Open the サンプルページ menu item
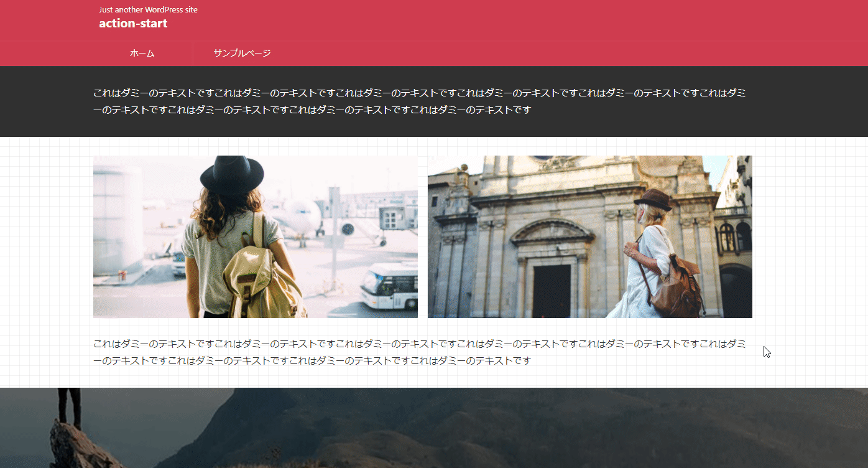The height and width of the screenshot is (468, 868). [x=242, y=54]
